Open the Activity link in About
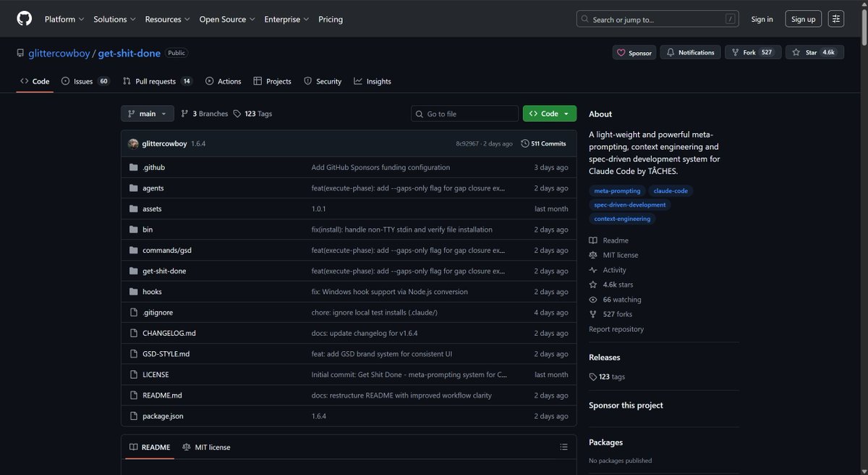Image resolution: width=868 pixels, height=475 pixels. tap(608, 270)
